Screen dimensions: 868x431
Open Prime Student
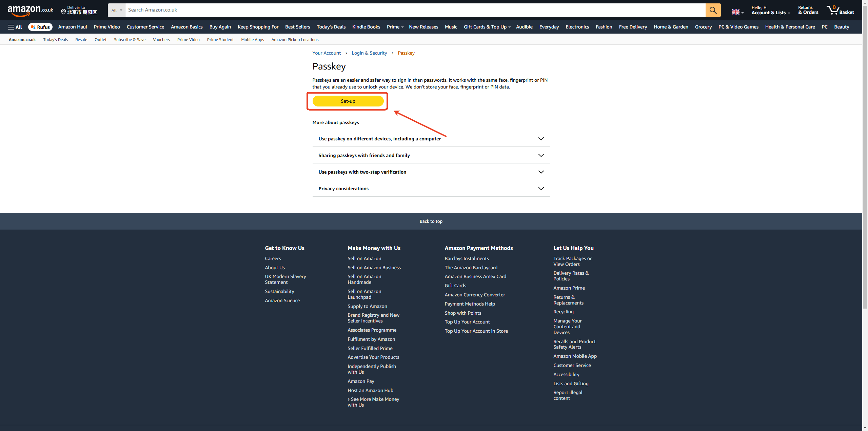coord(220,40)
